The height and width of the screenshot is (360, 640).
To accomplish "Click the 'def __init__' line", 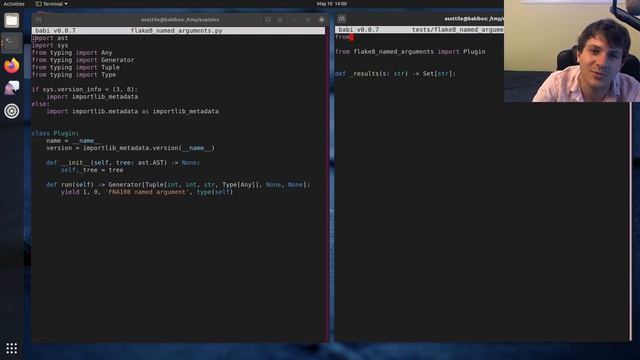I will point(123,163).
